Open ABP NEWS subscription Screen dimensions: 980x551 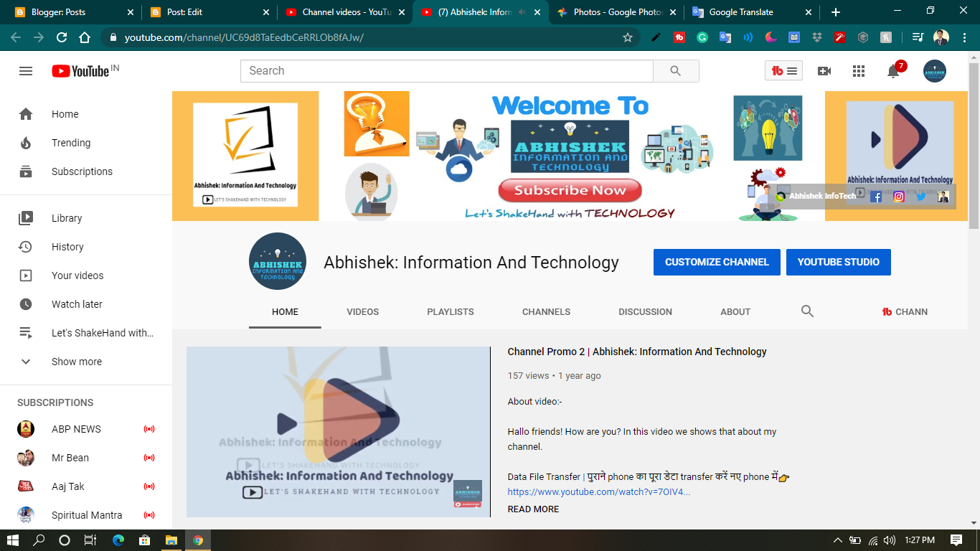pyautogui.click(x=86, y=429)
